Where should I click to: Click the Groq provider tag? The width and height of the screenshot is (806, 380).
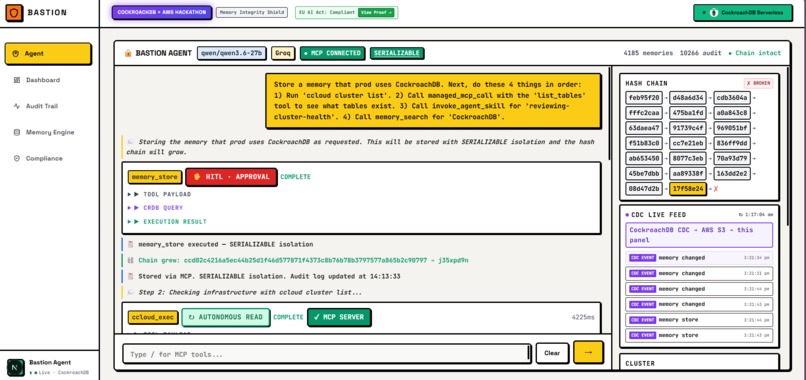[283, 53]
